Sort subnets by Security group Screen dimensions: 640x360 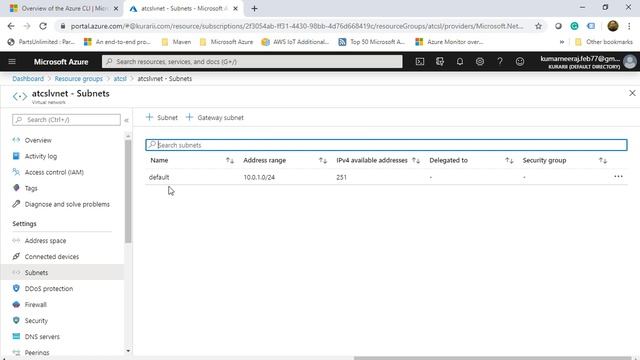[x=602, y=160]
